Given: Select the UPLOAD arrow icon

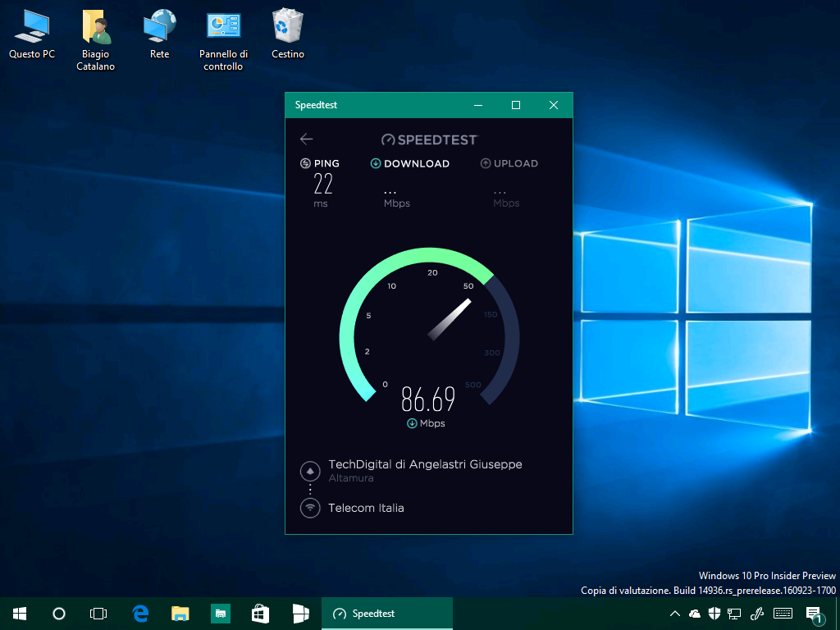Looking at the screenshot, I should click(486, 163).
